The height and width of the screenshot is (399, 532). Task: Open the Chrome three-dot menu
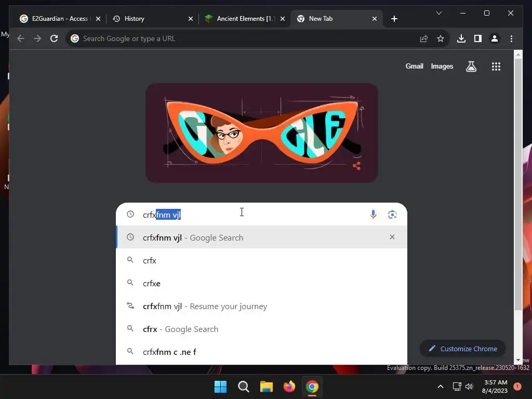point(511,38)
